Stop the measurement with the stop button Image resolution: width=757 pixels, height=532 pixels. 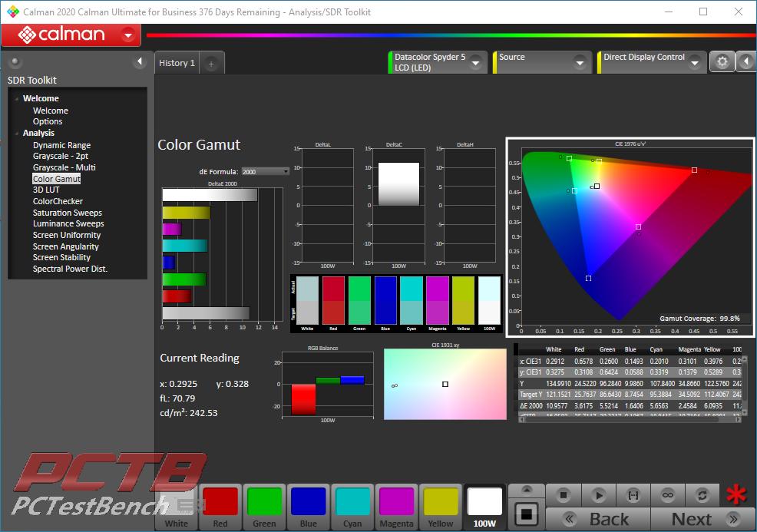563,495
